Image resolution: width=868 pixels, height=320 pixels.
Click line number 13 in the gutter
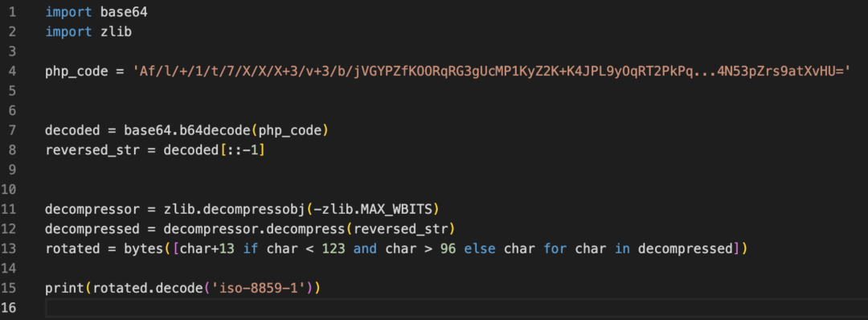[x=11, y=248]
